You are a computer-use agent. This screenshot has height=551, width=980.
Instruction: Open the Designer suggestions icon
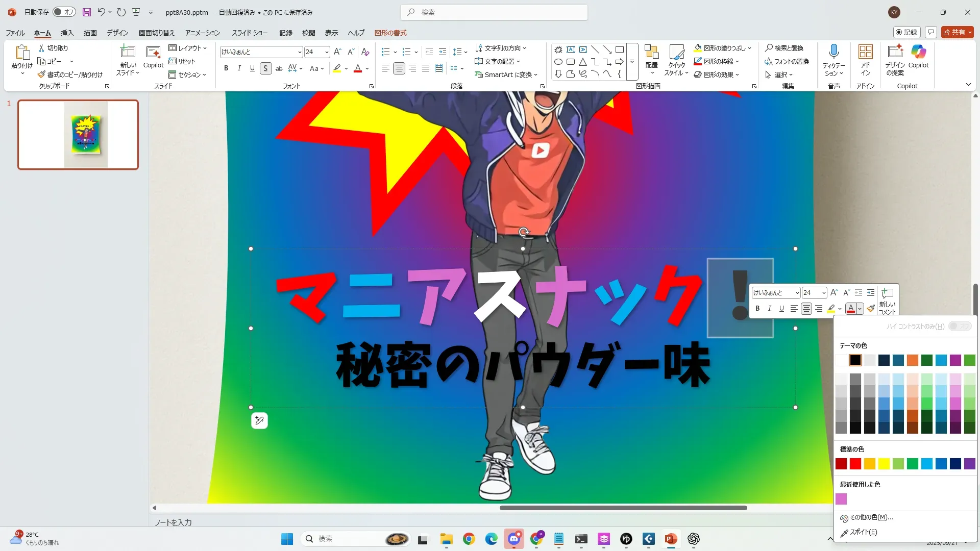pyautogui.click(x=895, y=52)
